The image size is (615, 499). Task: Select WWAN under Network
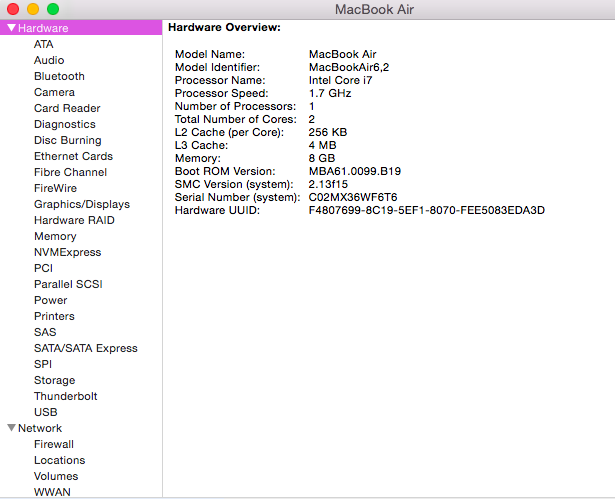[x=52, y=492]
